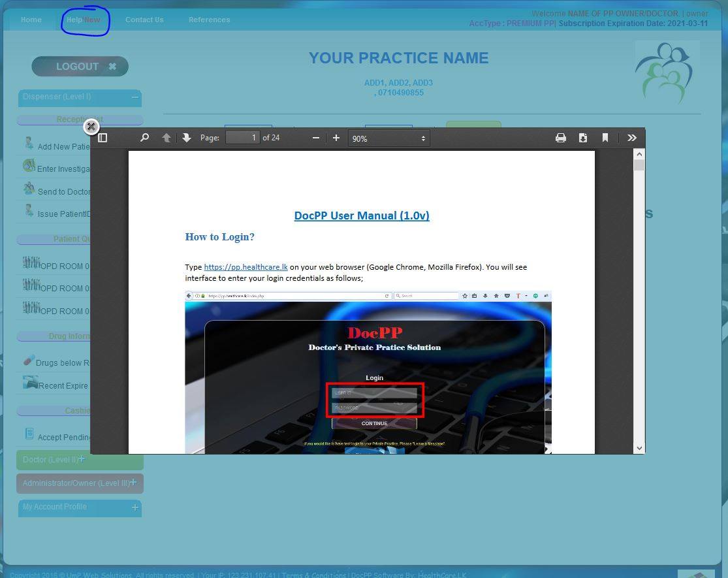Open the Terms & Conditions footer link
Image resolution: width=728 pixels, height=578 pixels.
pos(314,575)
